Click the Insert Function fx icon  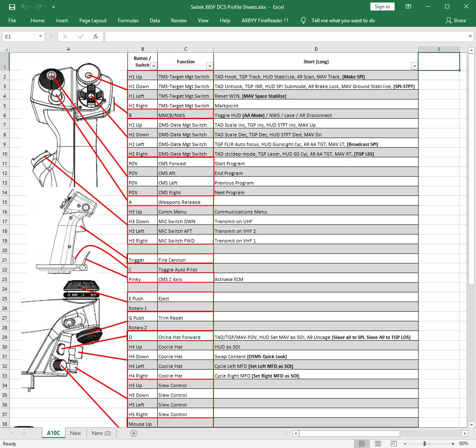(96, 36)
